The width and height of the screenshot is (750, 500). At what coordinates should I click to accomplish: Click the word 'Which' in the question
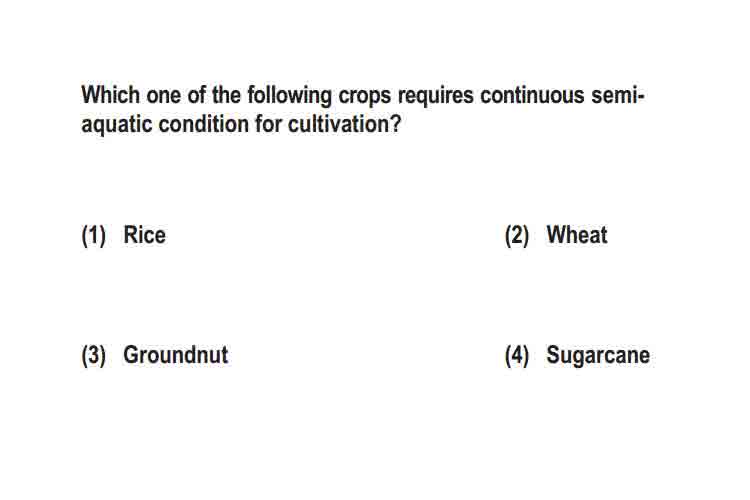[x=110, y=95]
